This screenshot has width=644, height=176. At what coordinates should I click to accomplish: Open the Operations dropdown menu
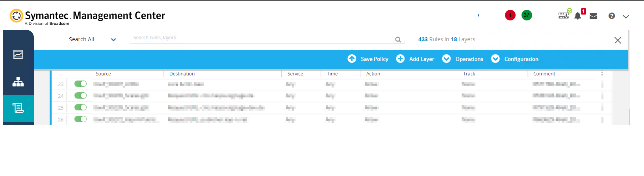pyautogui.click(x=463, y=59)
